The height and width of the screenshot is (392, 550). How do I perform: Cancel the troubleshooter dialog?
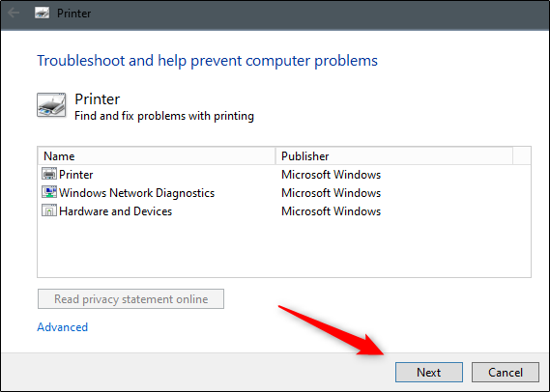click(506, 372)
